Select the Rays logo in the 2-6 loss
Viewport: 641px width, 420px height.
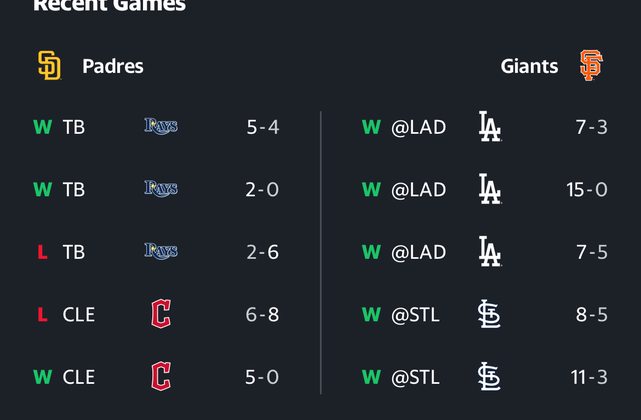(x=160, y=252)
